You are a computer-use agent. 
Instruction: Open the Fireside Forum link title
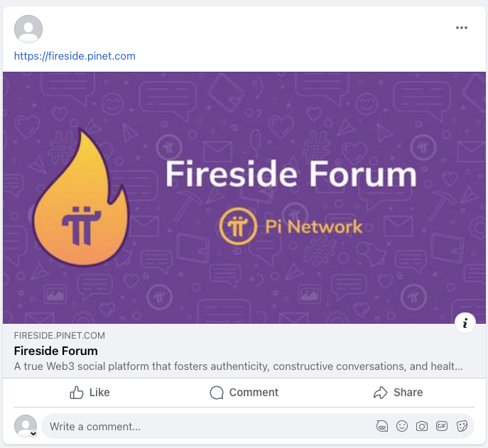[56, 351]
